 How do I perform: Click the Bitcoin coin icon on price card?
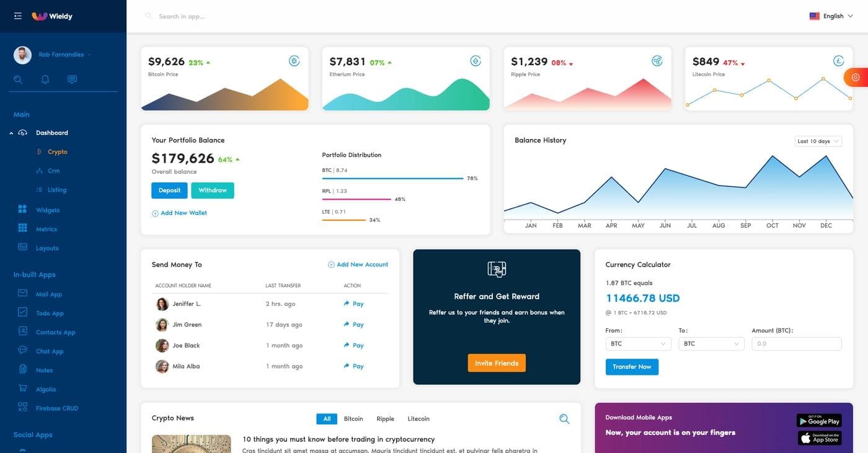(294, 61)
